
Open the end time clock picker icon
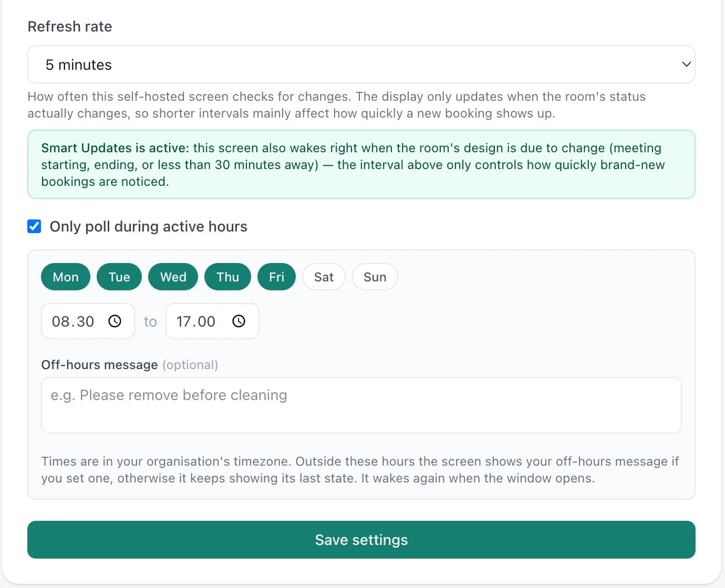click(239, 321)
